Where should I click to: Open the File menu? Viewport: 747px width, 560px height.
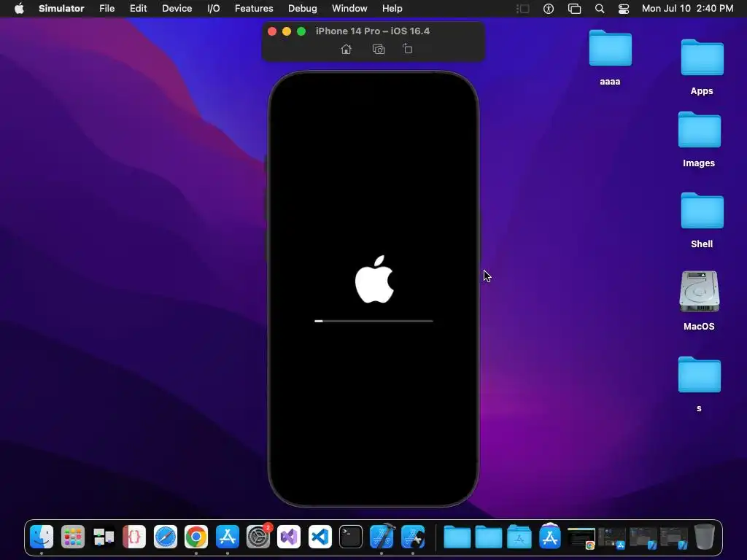coord(107,9)
